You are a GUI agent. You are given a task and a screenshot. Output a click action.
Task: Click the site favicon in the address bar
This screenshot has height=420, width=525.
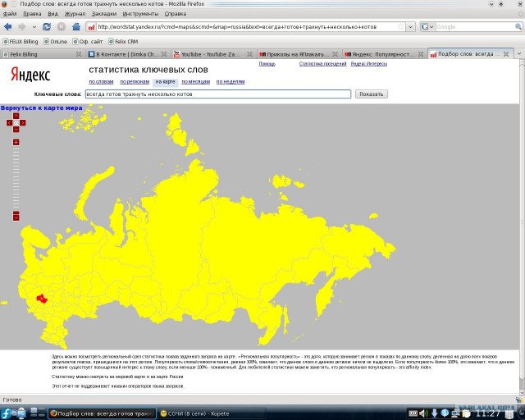[x=91, y=27]
